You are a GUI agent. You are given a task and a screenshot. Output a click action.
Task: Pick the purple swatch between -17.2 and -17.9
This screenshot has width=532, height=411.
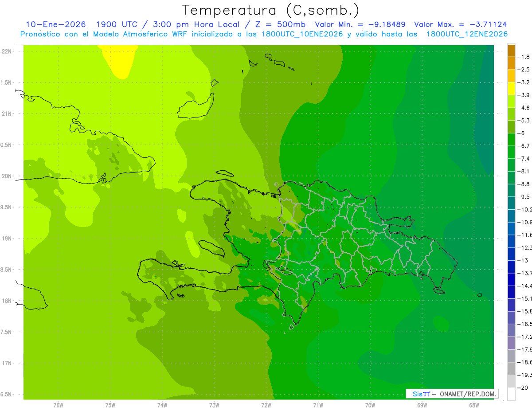(x=511, y=343)
